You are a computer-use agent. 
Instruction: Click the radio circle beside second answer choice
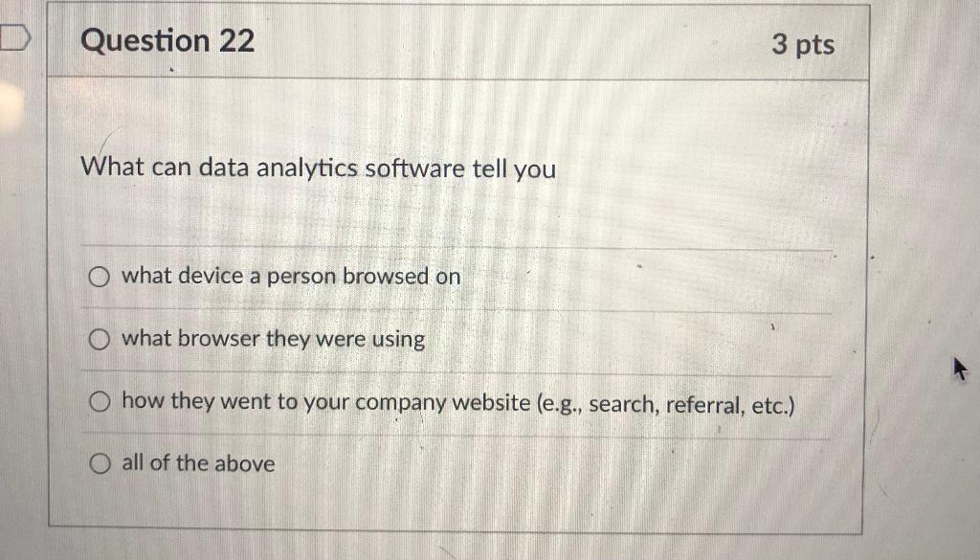point(99,338)
